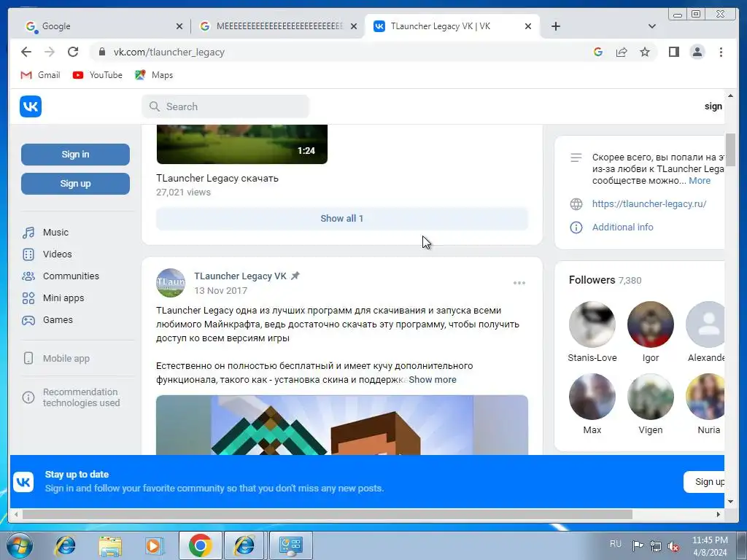Open the Chrome profile avatar
Viewport: 747px width, 560px height.
click(697, 52)
